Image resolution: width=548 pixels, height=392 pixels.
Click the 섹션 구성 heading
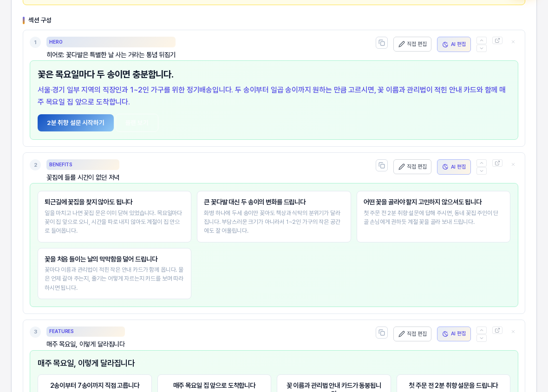point(40,20)
